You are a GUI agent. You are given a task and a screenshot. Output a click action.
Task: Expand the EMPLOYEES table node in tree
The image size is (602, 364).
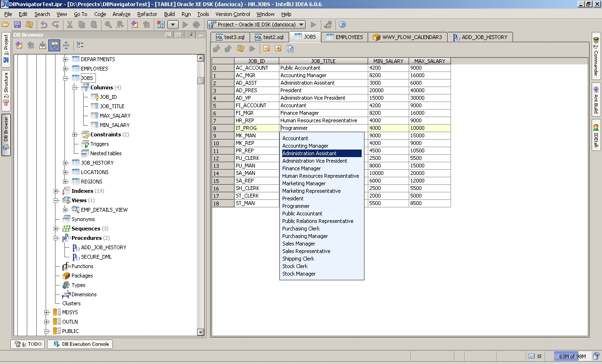coord(65,69)
